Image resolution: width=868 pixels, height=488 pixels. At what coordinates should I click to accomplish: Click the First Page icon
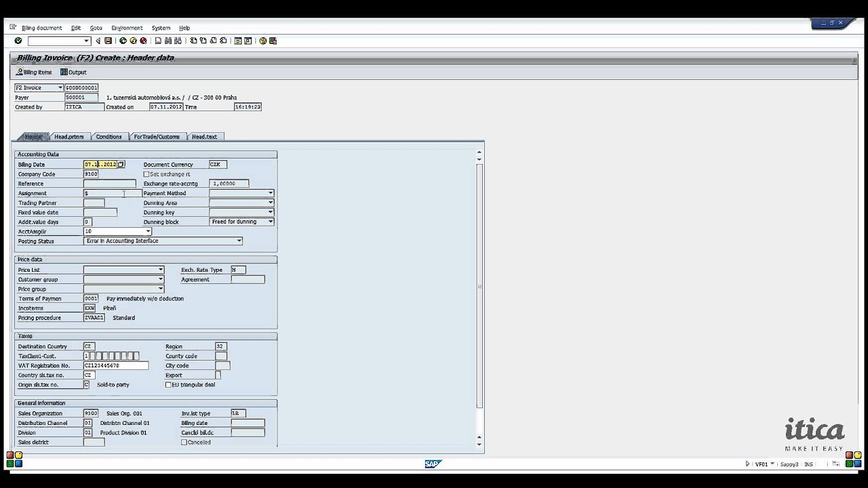pyautogui.click(x=193, y=41)
